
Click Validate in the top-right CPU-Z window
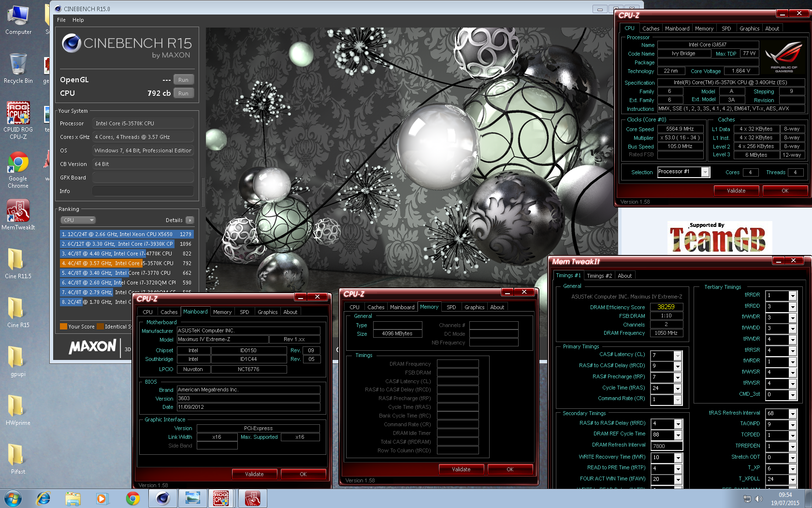click(736, 191)
